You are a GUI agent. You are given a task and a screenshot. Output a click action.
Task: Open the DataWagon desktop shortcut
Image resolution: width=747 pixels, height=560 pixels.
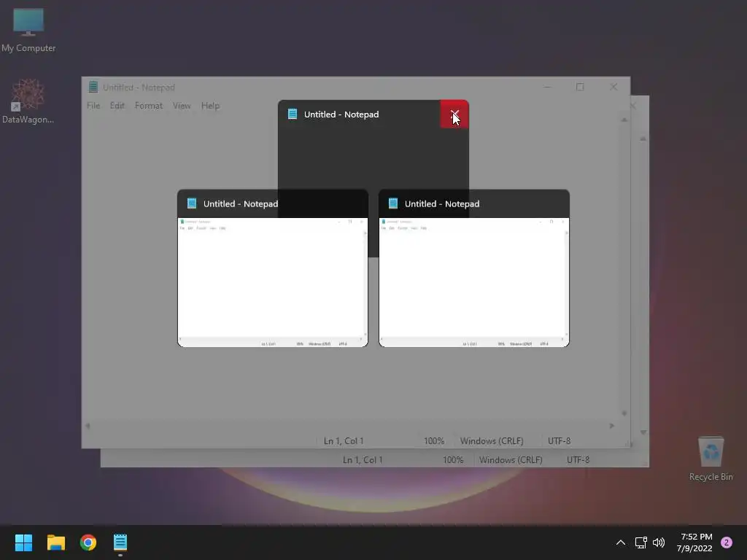tap(28, 101)
